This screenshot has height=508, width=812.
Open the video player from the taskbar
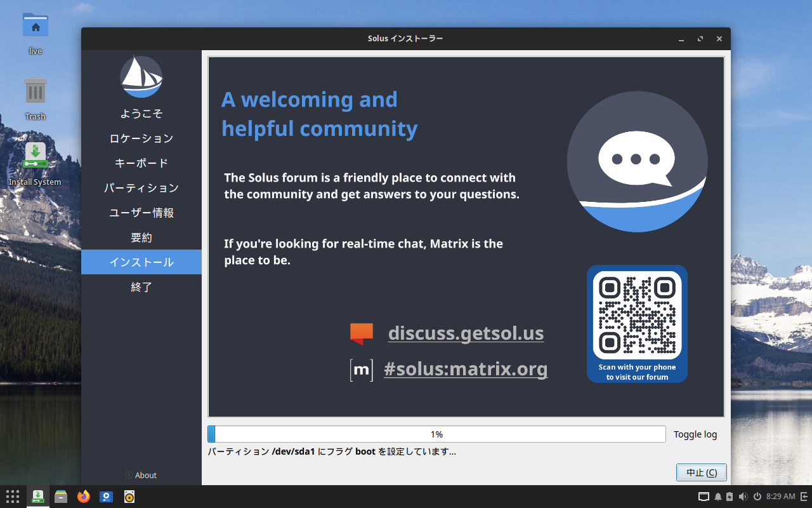[x=107, y=497]
